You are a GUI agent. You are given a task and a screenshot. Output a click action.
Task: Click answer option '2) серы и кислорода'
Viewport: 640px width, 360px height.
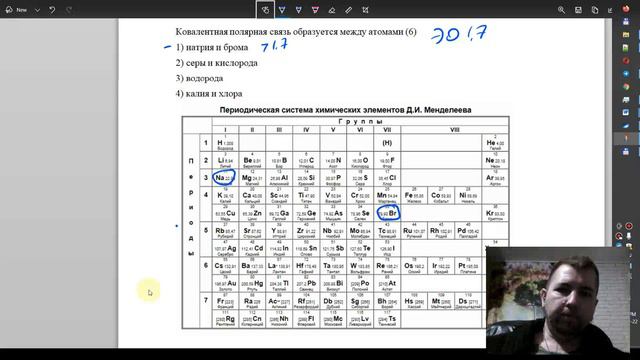[x=217, y=63]
